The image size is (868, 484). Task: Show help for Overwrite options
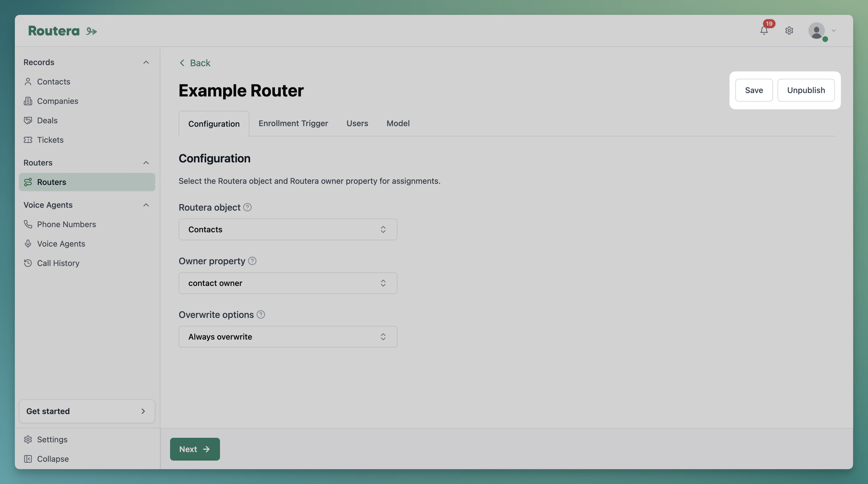tap(261, 314)
